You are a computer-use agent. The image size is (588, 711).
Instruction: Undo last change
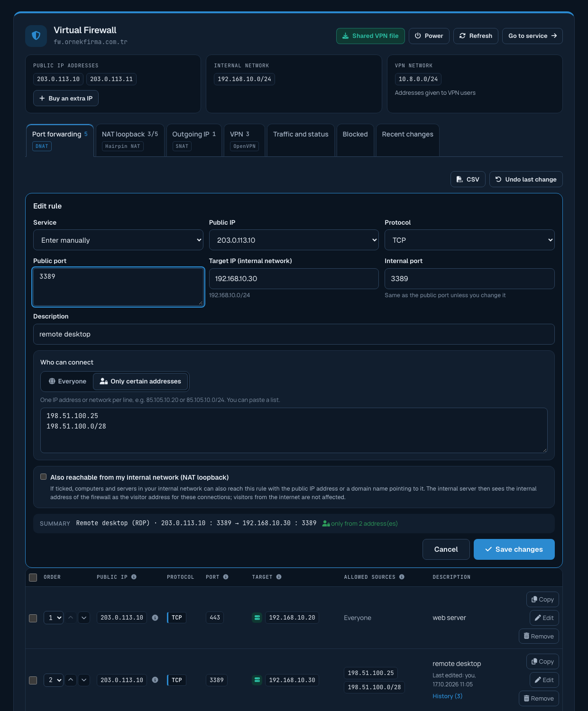[x=526, y=179]
